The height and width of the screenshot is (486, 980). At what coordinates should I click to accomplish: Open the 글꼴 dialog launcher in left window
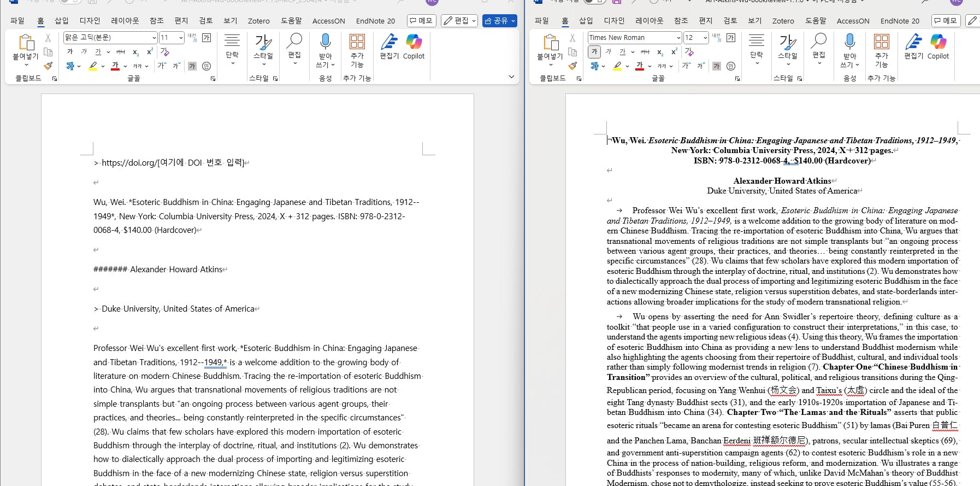click(x=213, y=79)
